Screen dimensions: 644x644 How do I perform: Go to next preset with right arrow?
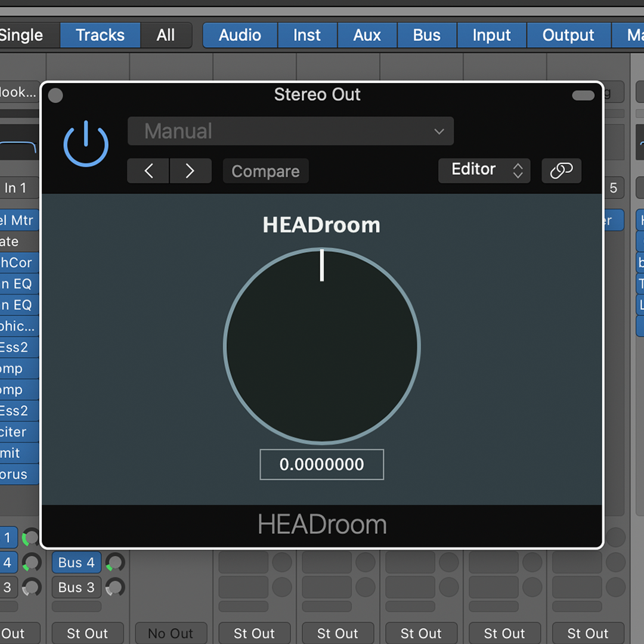point(190,171)
